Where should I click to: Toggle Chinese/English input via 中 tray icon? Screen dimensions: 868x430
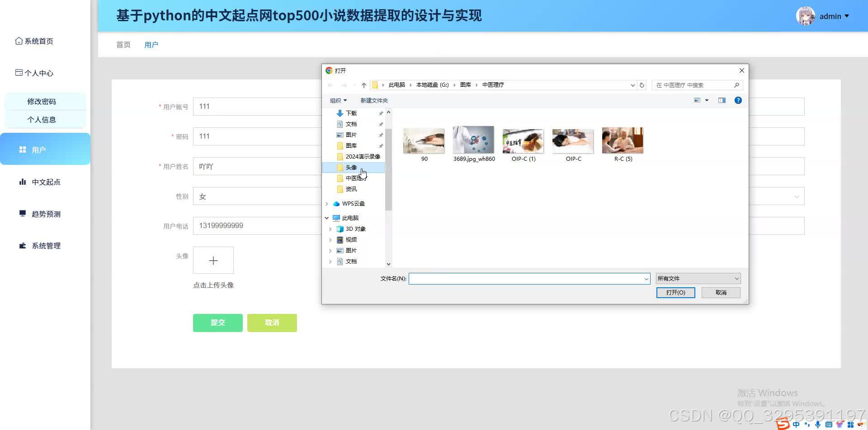tap(796, 424)
